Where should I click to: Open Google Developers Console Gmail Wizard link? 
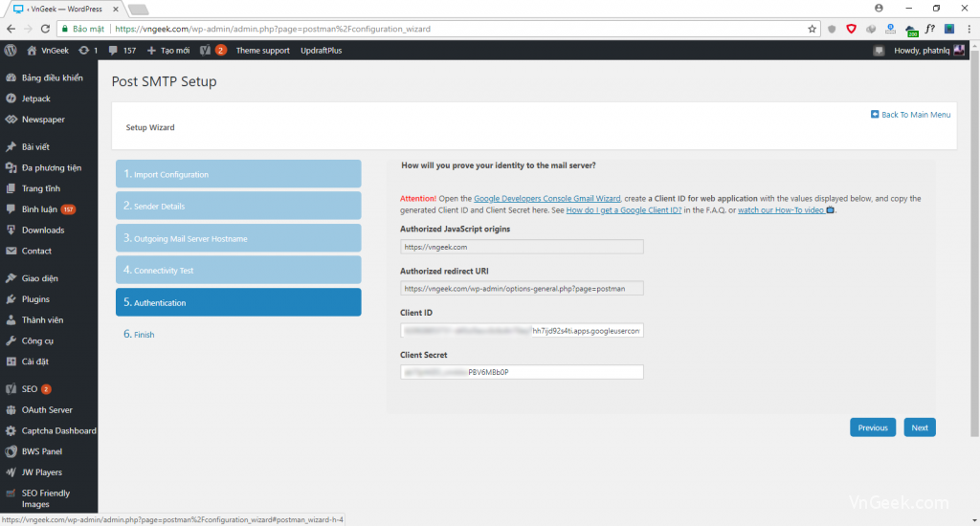pyautogui.click(x=546, y=199)
